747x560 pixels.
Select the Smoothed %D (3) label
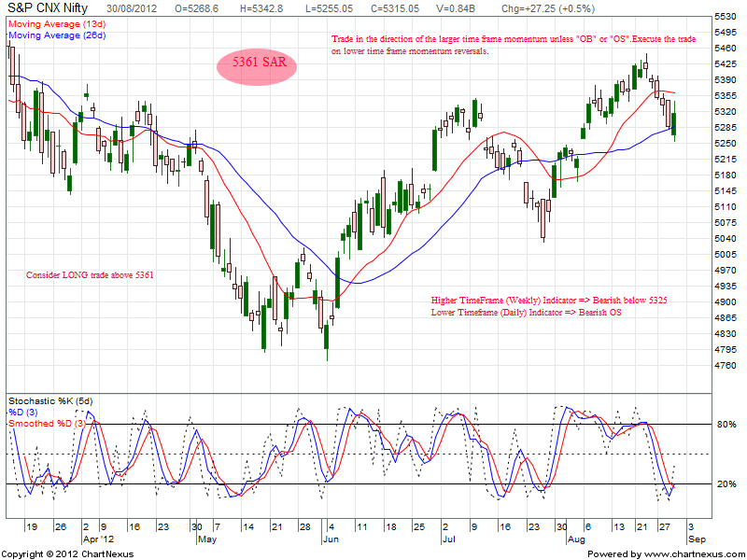(48, 424)
